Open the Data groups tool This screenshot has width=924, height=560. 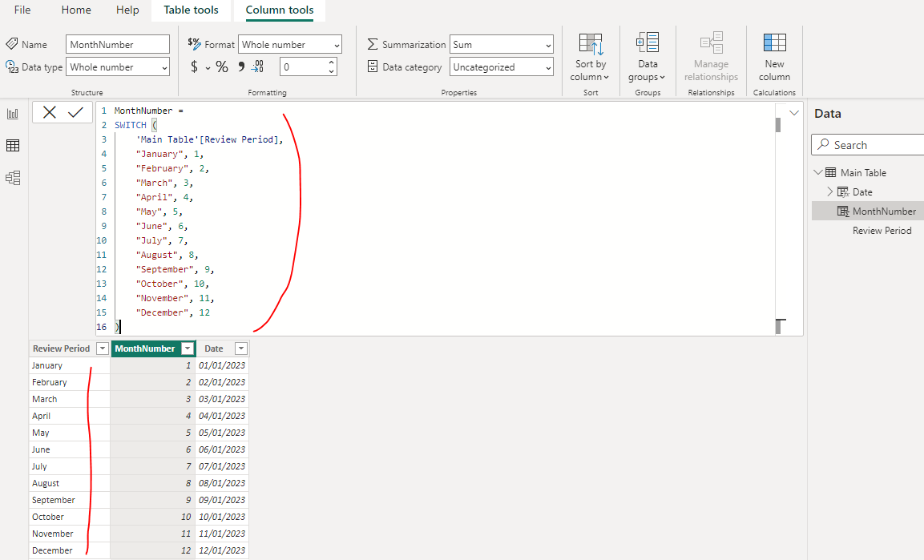pyautogui.click(x=647, y=57)
